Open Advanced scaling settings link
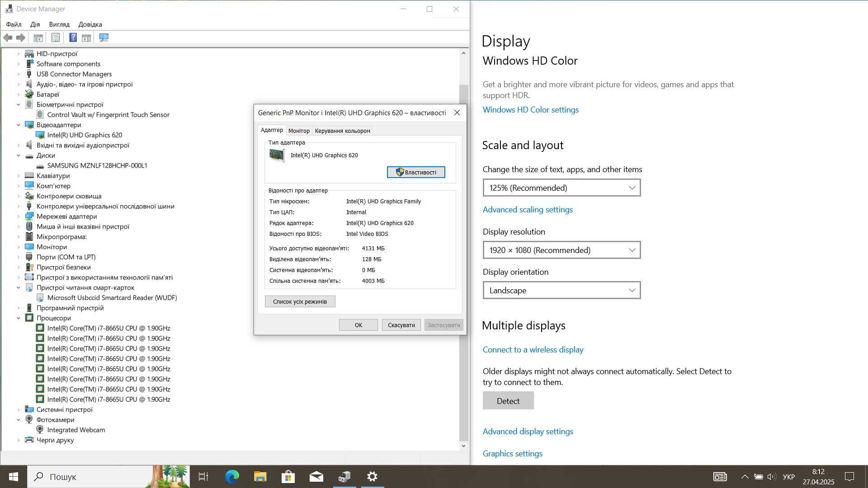 [x=528, y=210]
